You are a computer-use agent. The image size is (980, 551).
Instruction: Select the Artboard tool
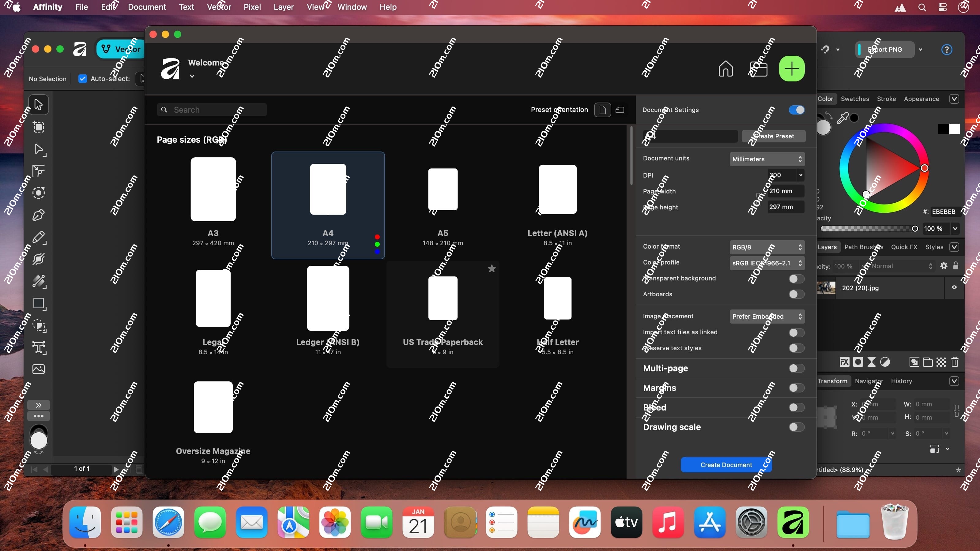tap(38, 127)
